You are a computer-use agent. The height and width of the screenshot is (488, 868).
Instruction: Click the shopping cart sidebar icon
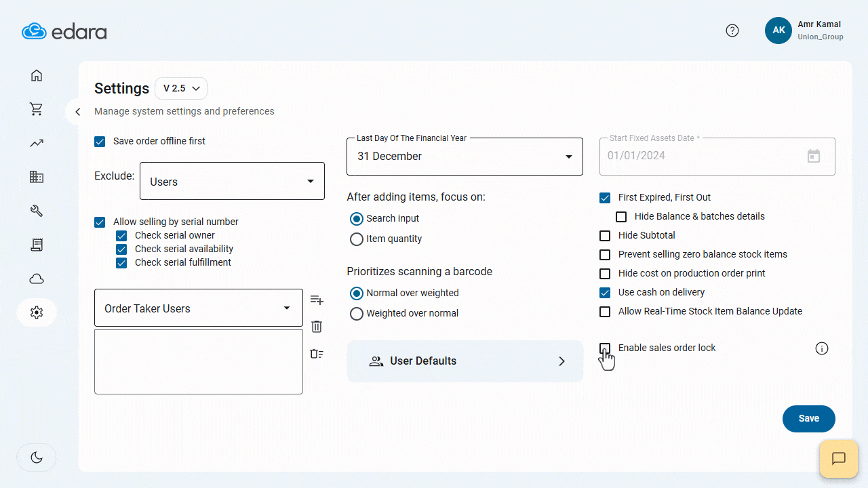coord(37,109)
